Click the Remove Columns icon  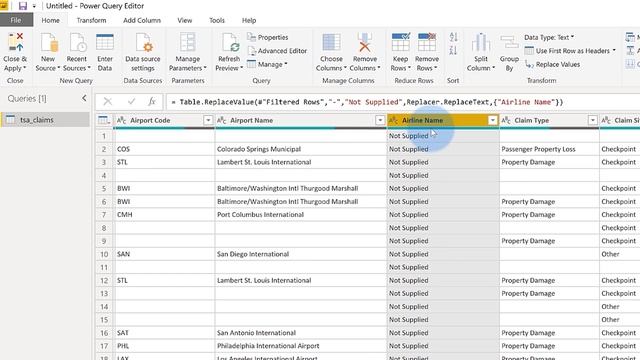click(x=365, y=42)
